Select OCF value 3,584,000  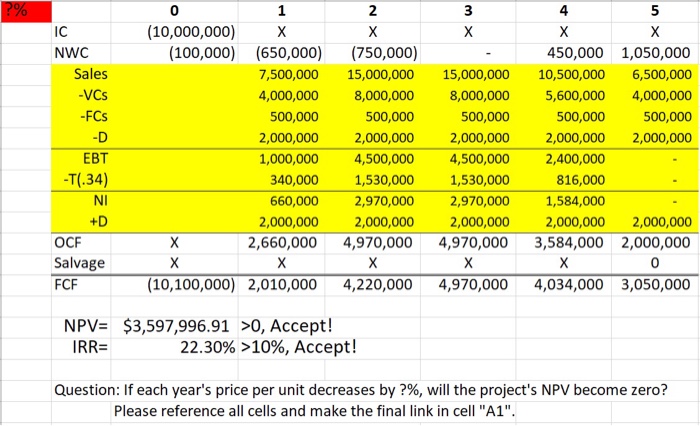click(569, 242)
